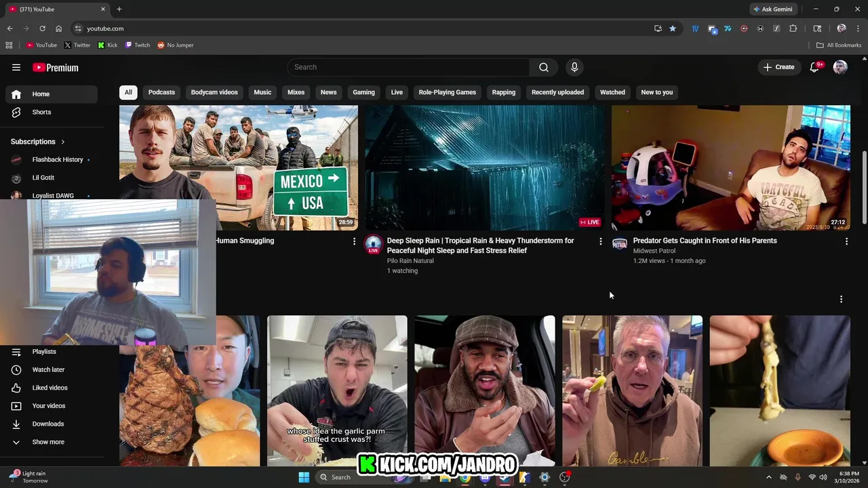This screenshot has height=488, width=868.
Task: Play the Predator Gets Caught thumbnail
Action: pyautogui.click(x=731, y=167)
